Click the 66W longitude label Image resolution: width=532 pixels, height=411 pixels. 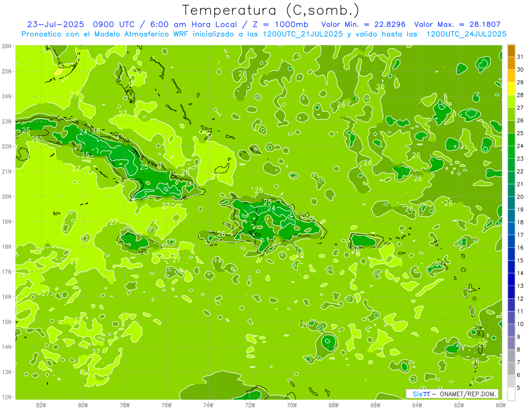coord(376,405)
